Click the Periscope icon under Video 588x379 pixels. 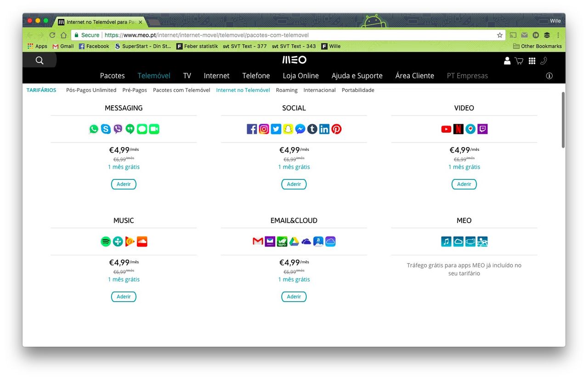470,129
